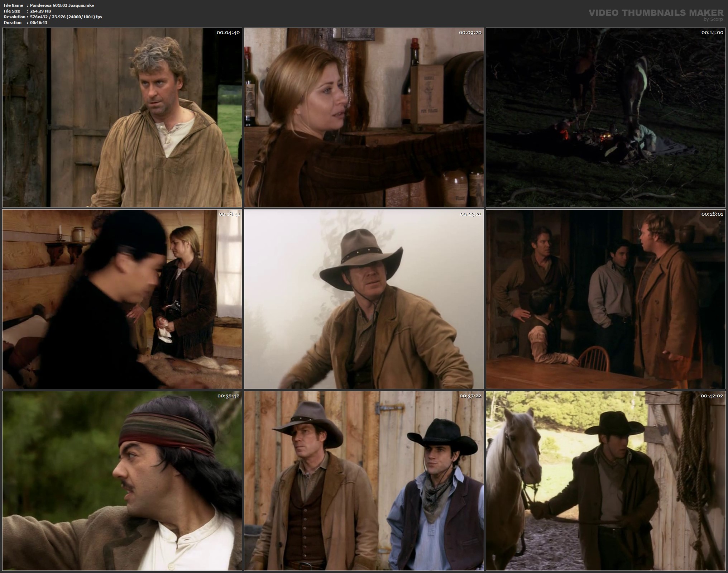The height and width of the screenshot is (573, 728).
Task: Click the 00:42:02 timestamp label
Action: pyautogui.click(x=712, y=396)
